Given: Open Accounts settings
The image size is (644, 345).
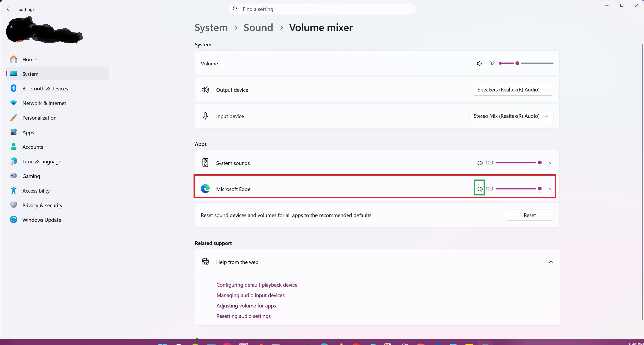Looking at the screenshot, I should click(57, 147).
